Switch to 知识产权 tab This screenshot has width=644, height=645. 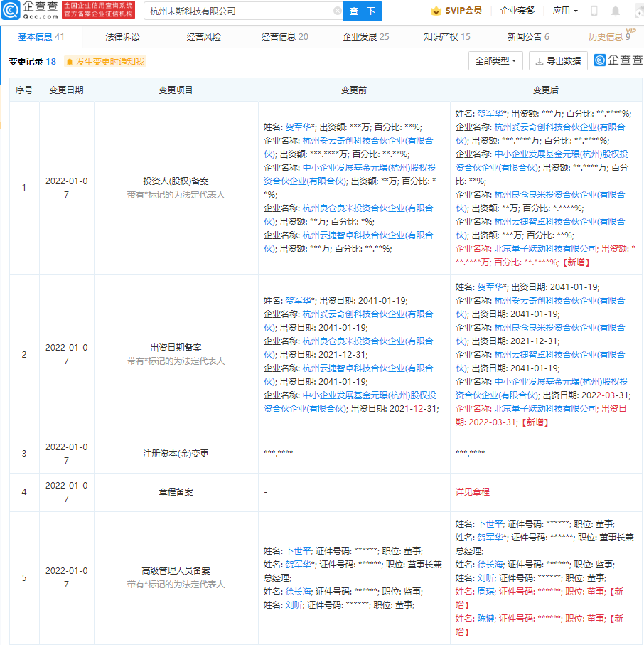(447, 36)
